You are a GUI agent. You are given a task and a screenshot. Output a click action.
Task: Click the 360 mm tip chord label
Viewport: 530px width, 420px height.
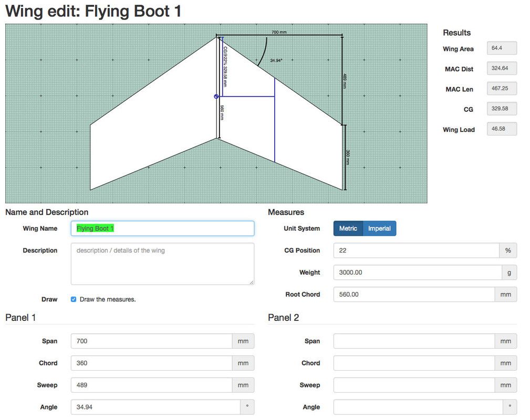pyautogui.click(x=348, y=157)
